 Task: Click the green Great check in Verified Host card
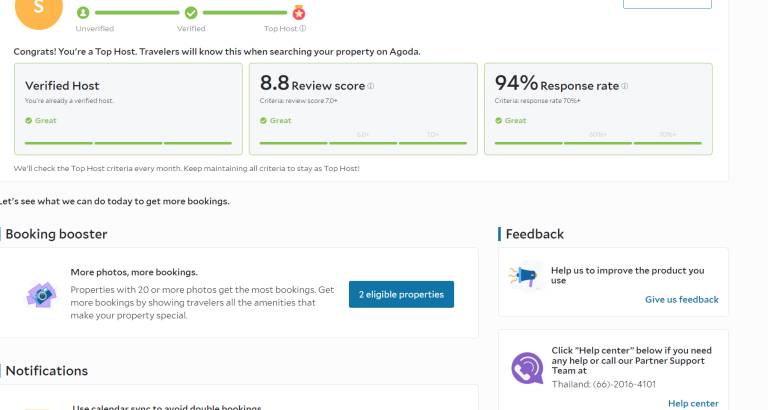[x=28, y=121]
